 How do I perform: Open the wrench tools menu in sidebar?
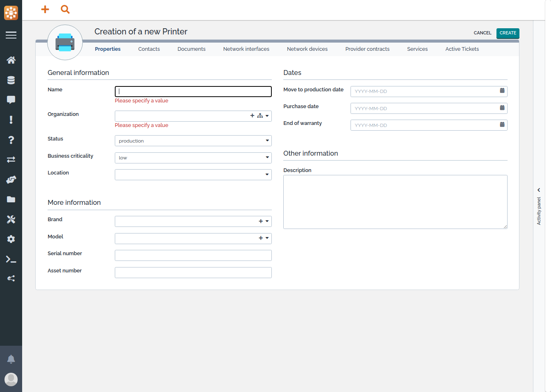[11, 219]
